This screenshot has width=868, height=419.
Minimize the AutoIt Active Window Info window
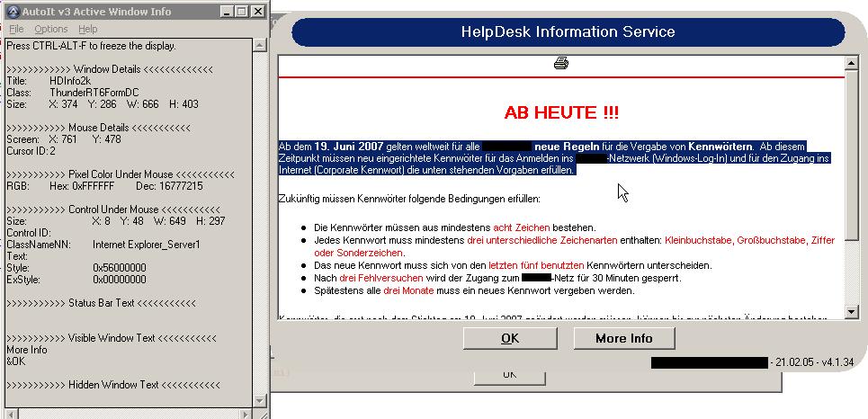tap(226, 12)
